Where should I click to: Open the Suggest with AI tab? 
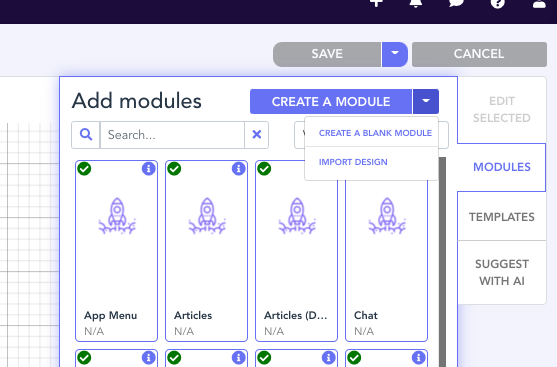(502, 272)
